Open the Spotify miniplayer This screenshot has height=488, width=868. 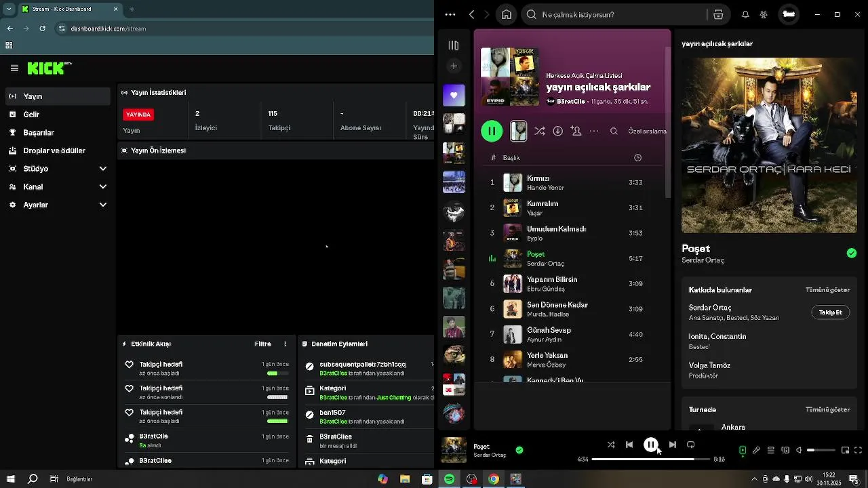[845, 450]
